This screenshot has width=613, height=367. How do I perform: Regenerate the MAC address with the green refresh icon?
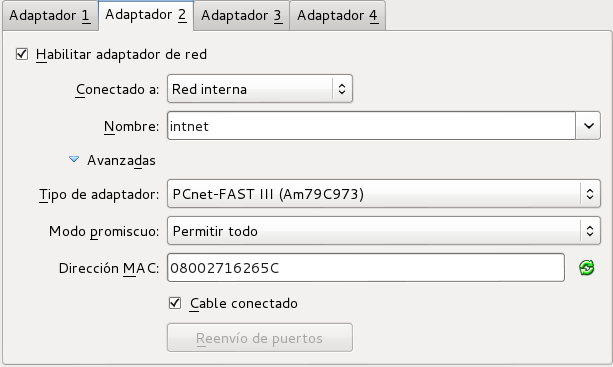586,268
